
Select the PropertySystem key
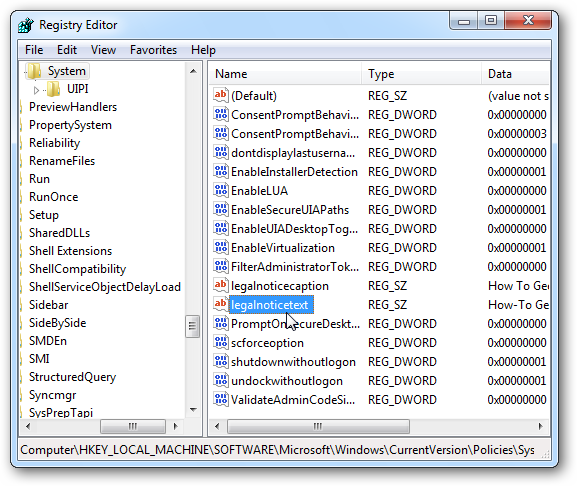click(70, 125)
